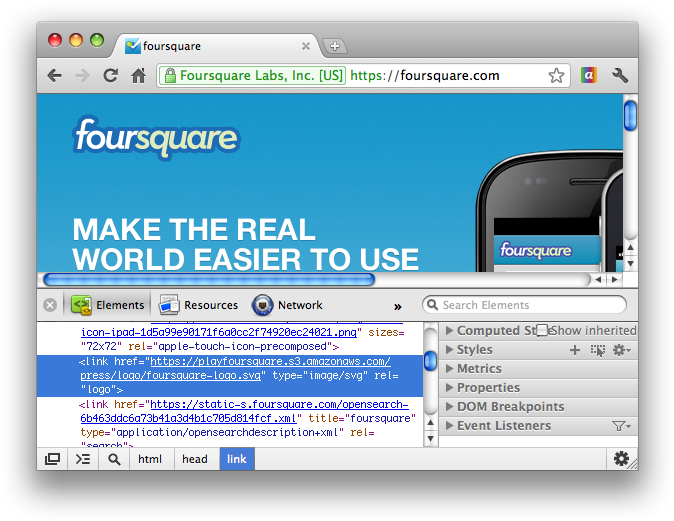
Task: Click elements pane scroll down arrow
Action: 430,438
